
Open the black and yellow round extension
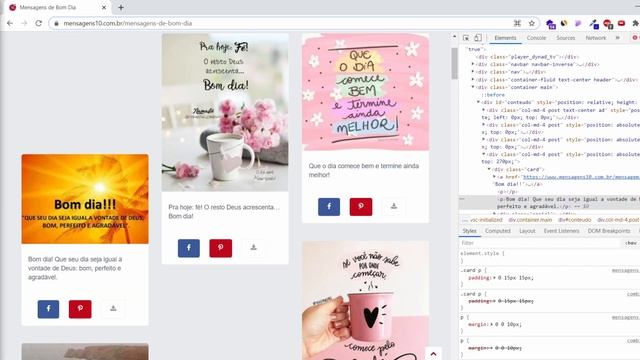[x=564, y=23]
